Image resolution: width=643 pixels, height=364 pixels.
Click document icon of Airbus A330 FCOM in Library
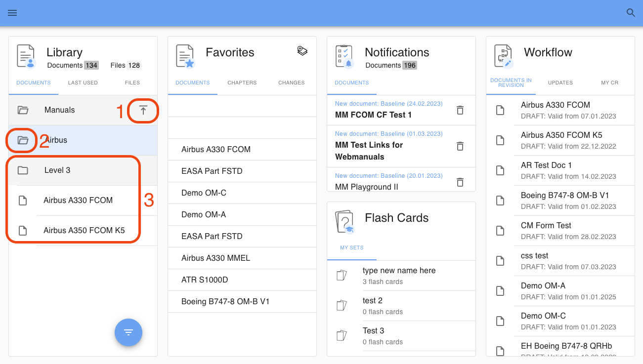pyautogui.click(x=22, y=201)
